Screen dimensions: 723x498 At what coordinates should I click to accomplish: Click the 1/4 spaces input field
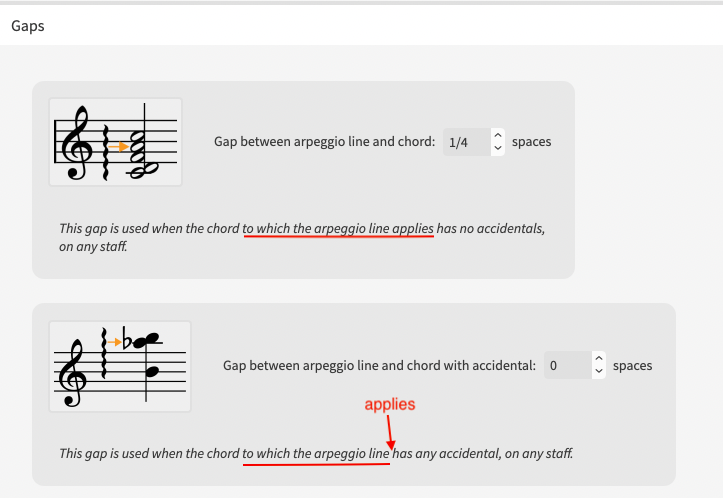467,142
